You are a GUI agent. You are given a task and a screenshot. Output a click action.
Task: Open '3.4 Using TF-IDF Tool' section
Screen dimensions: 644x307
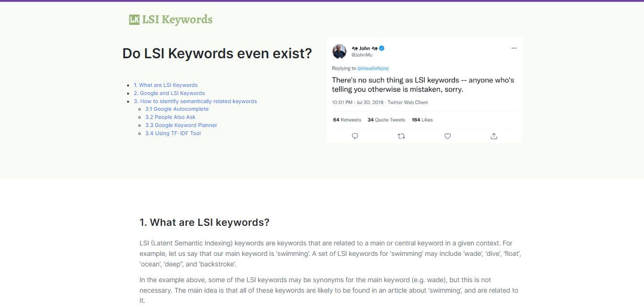pyautogui.click(x=173, y=133)
